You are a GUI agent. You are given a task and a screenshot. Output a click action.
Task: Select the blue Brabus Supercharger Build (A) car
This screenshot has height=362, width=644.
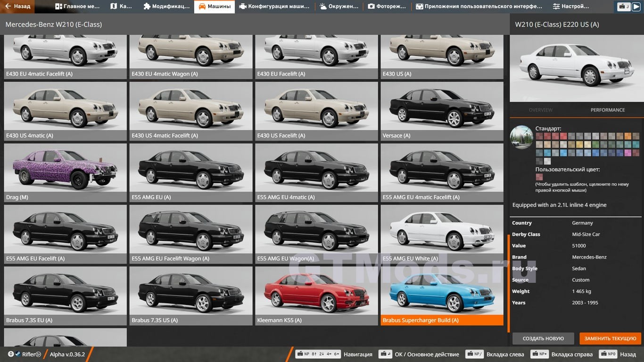pos(442,296)
